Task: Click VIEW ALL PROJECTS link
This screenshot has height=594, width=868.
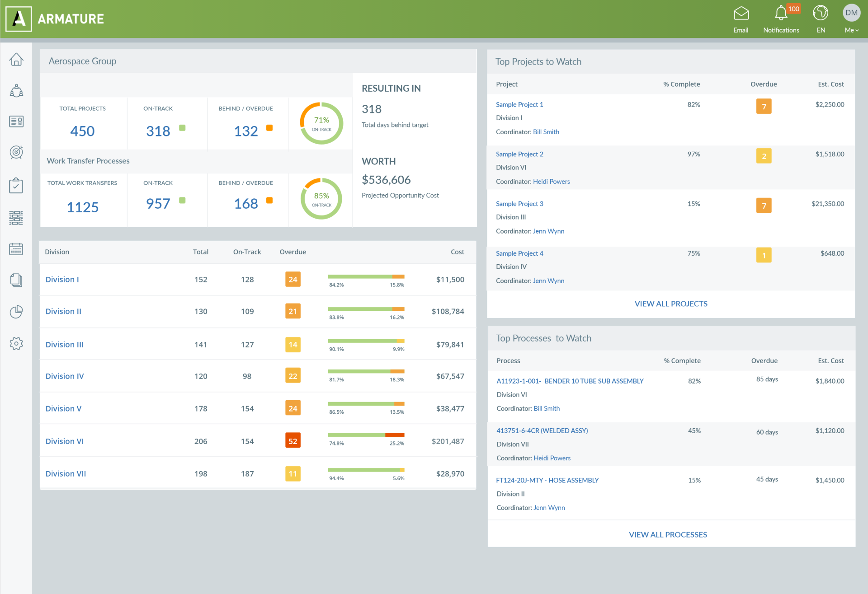Action: pyautogui.click(x=671, y=304)
